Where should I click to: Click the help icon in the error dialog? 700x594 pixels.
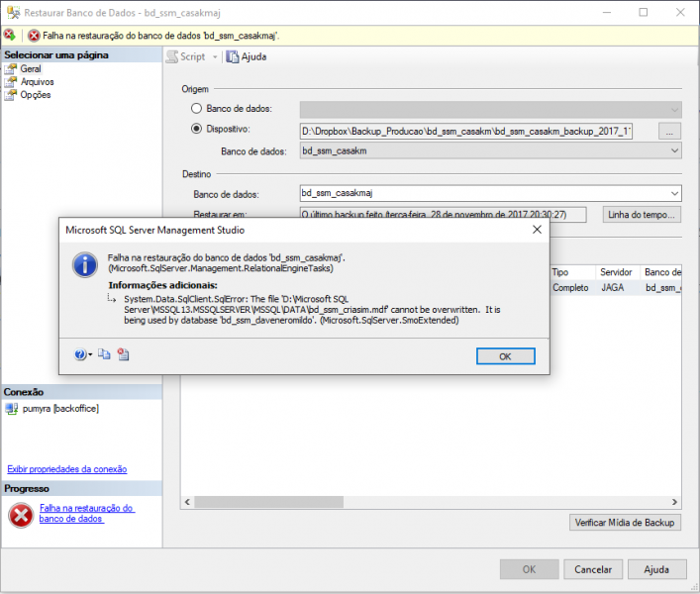[x=80, y=354]
